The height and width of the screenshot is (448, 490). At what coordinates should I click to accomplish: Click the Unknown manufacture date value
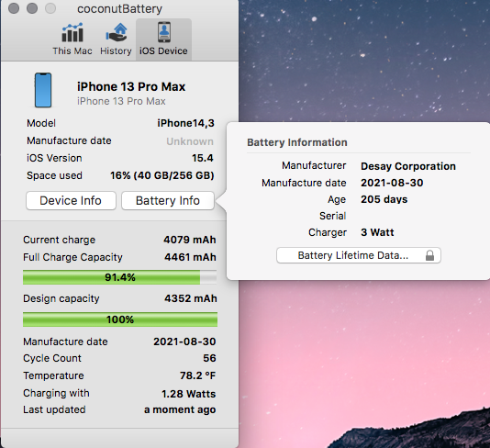click(x=190, y=141)
